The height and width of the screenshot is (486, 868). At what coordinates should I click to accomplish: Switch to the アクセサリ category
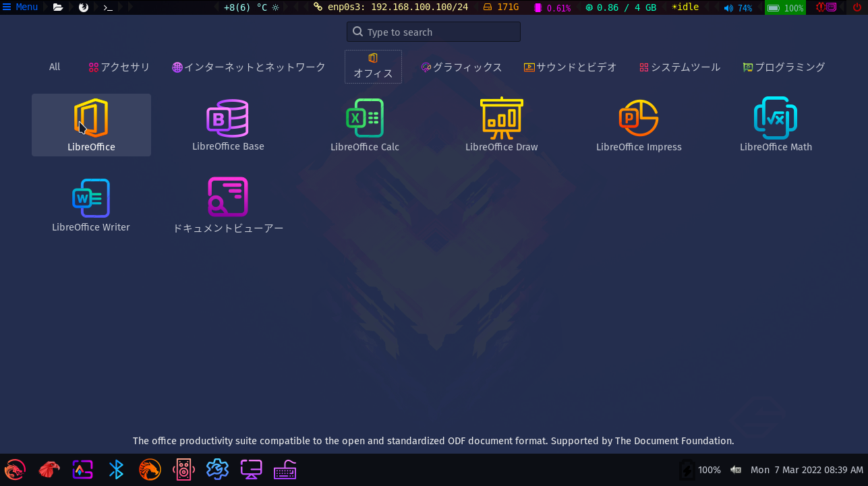click(119, 67)
